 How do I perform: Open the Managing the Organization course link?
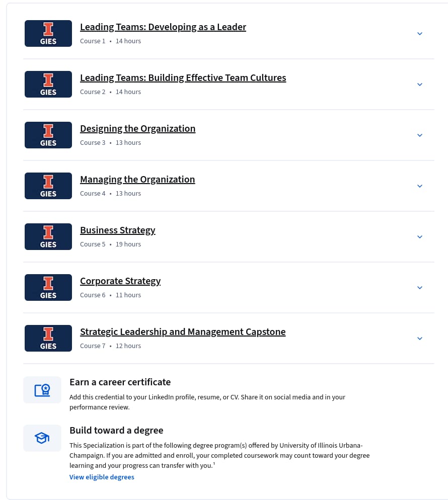(x=137, y=180)
